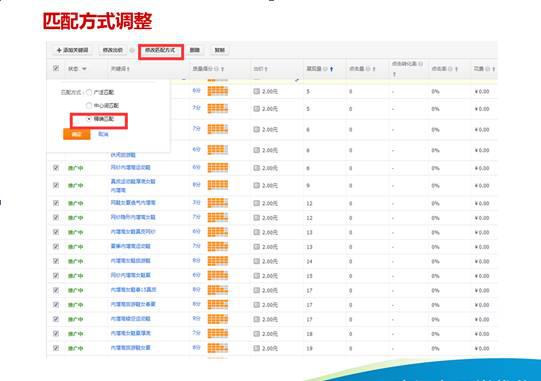Sort by the 出价 bid column arrow
Image resolution: width=541 pixels, height=381 pixels.
266,69
